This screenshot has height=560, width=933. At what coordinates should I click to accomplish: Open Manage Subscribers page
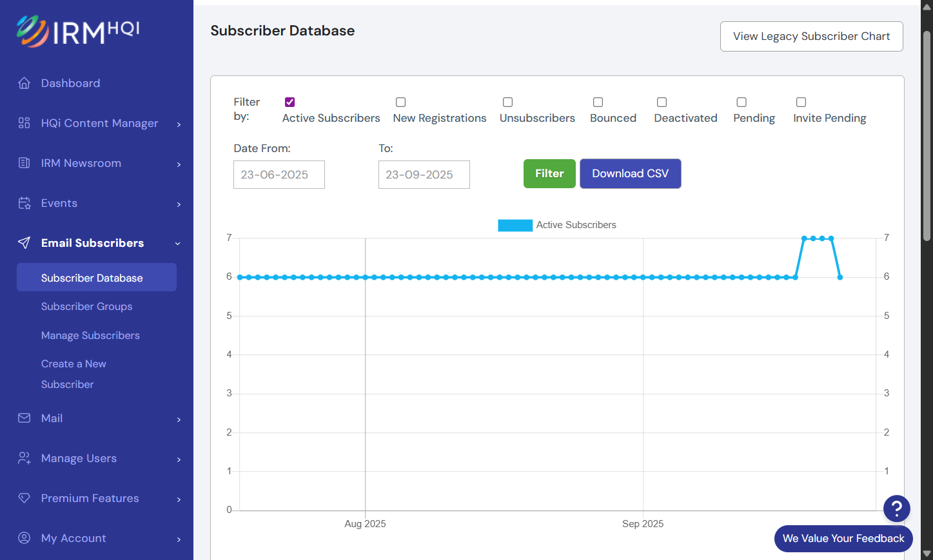[90, 336]
